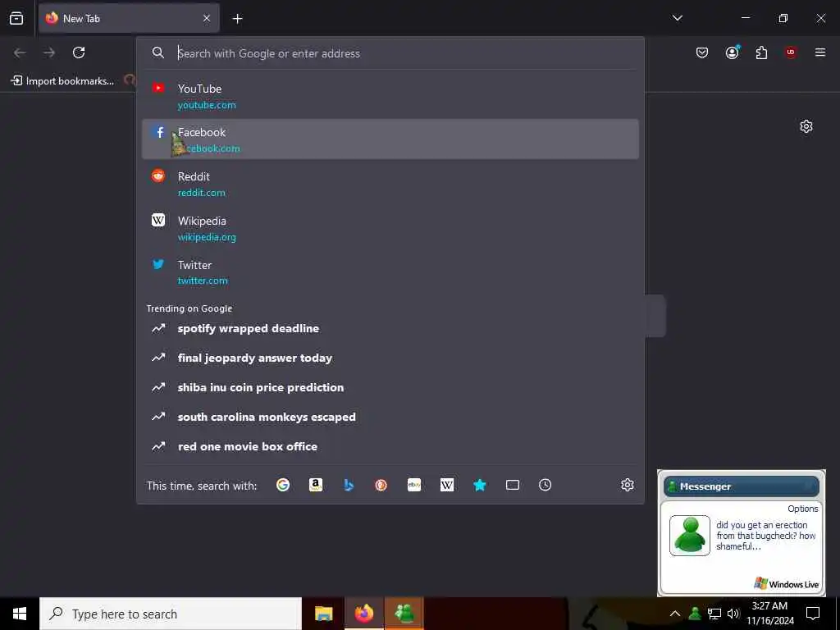
Task: Search red one movie box office
Action: (x=390, y=446)
